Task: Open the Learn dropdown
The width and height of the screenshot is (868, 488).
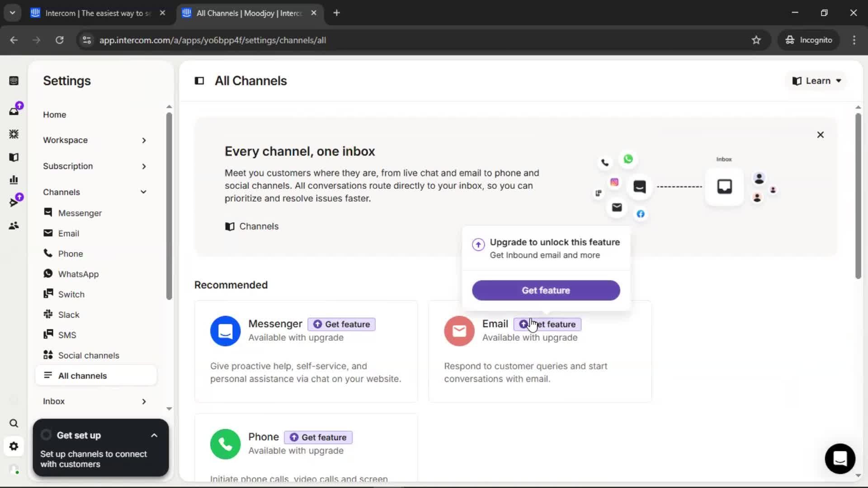Action: click(x=817, y=81)
